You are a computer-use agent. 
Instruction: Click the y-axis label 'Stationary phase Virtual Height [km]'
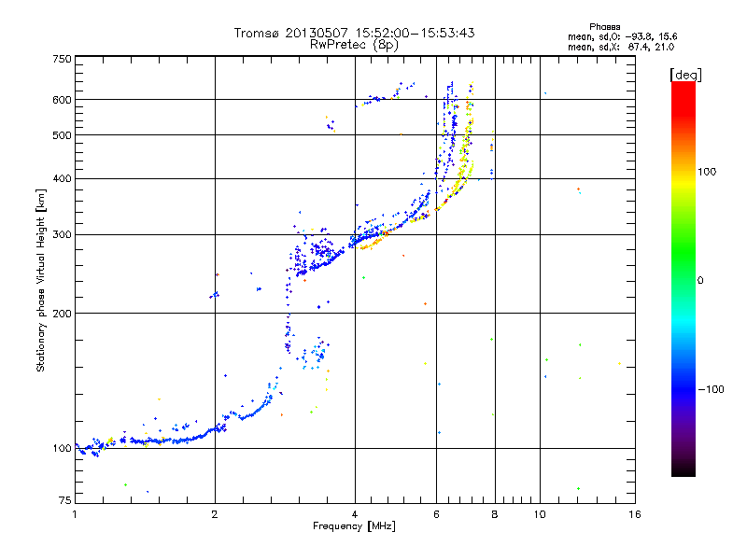41,281
